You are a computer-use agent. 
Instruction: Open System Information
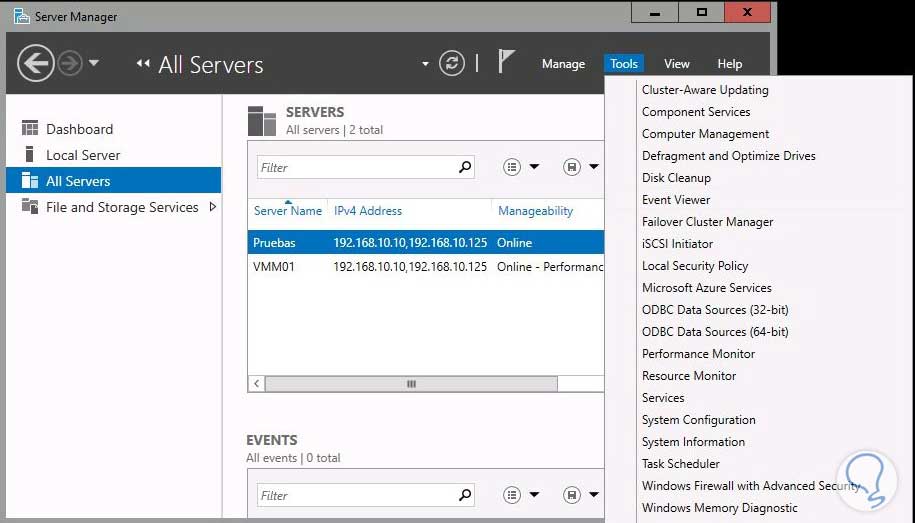pos(693,442)
